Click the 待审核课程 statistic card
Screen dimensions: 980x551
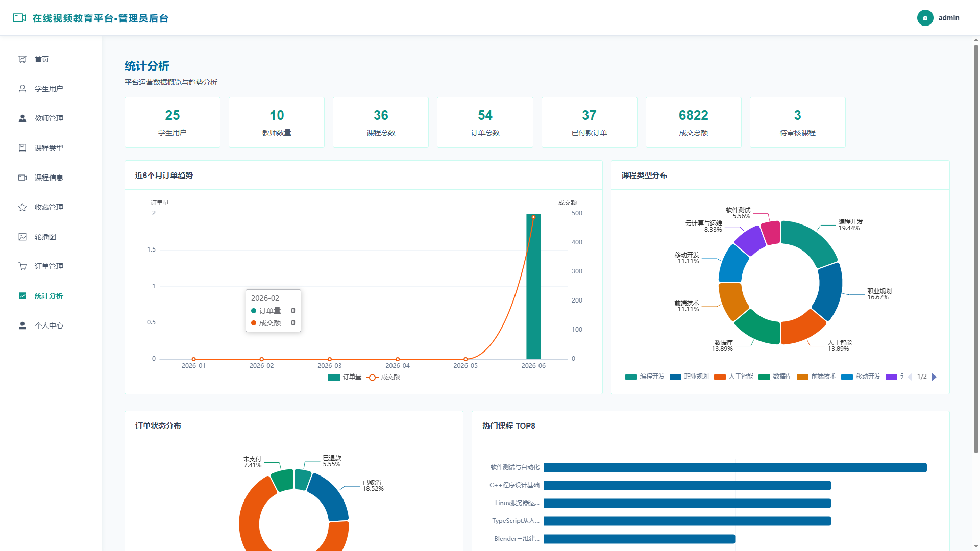797,122
